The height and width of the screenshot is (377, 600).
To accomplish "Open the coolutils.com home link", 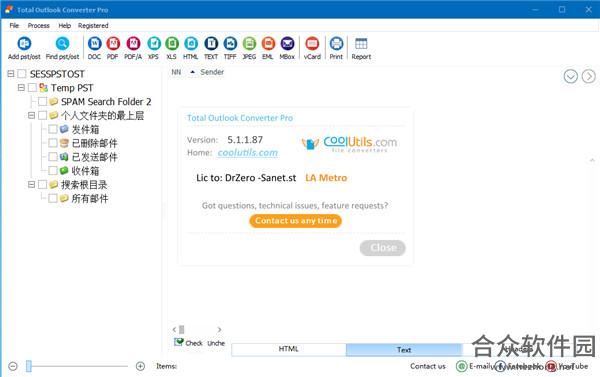I will [x=248, y=153].
